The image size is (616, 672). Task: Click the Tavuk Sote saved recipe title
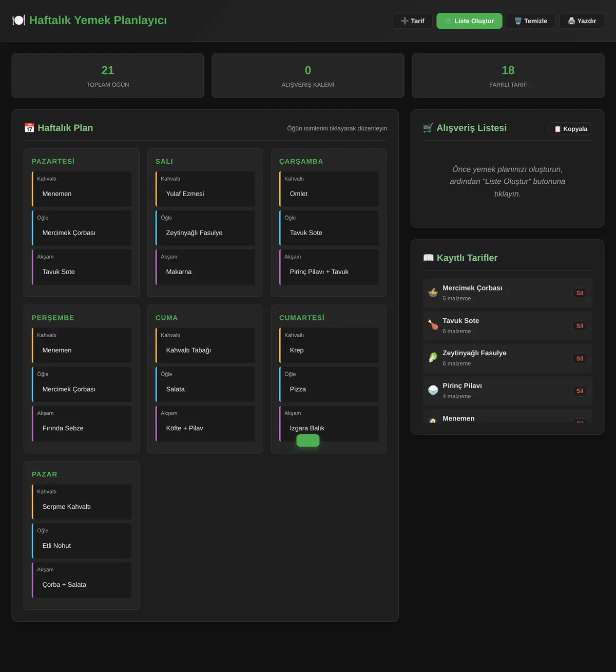461,321
